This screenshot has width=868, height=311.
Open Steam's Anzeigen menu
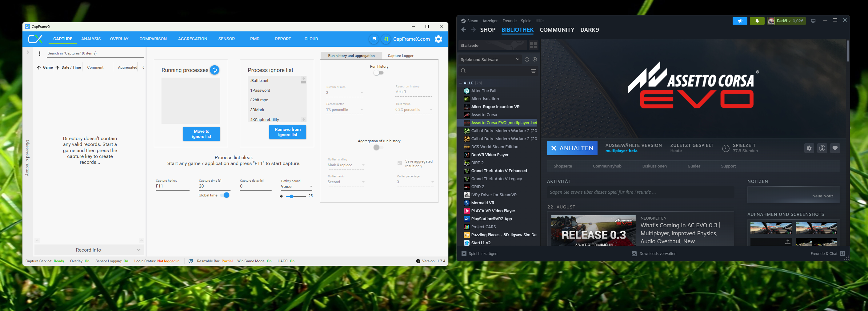[490, 21]
